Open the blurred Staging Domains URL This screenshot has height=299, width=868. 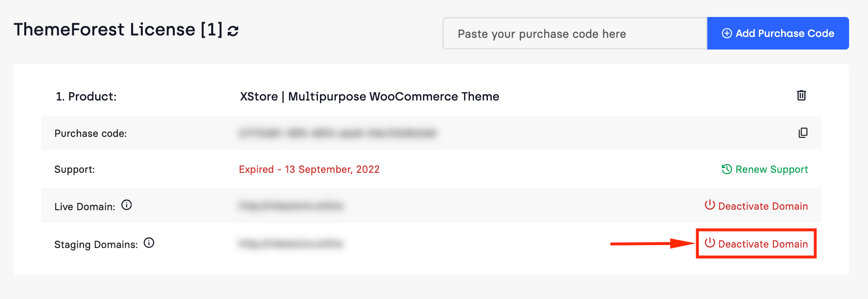[291, 243]
